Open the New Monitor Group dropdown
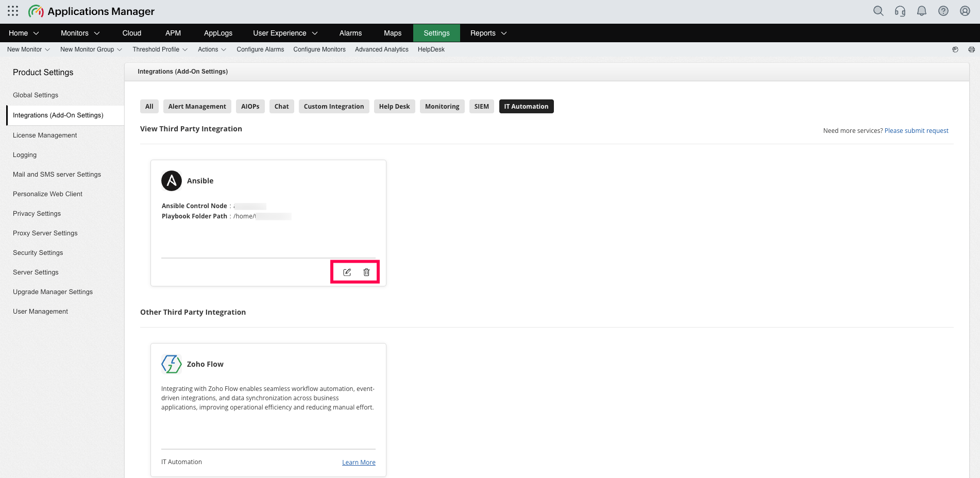This screenshot has height=478, width=980. (x=91, y=49)
